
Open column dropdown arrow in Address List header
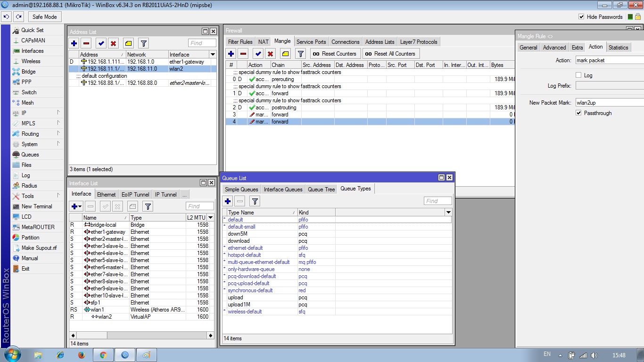[x=213, y=55]
